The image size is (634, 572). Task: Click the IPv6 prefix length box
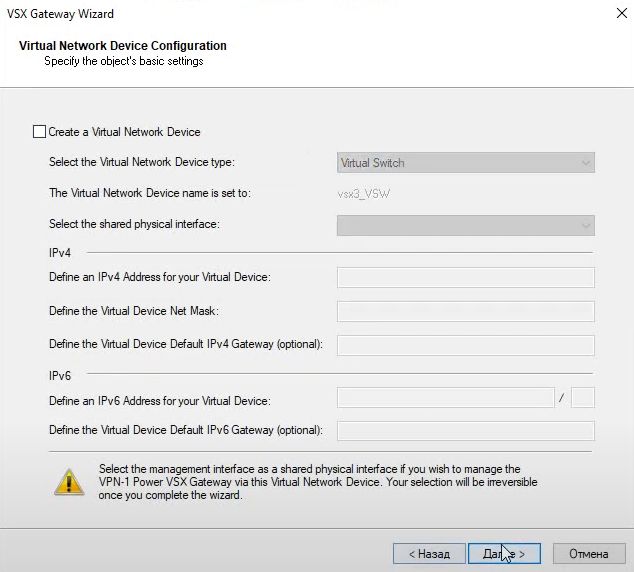[583, 397]
